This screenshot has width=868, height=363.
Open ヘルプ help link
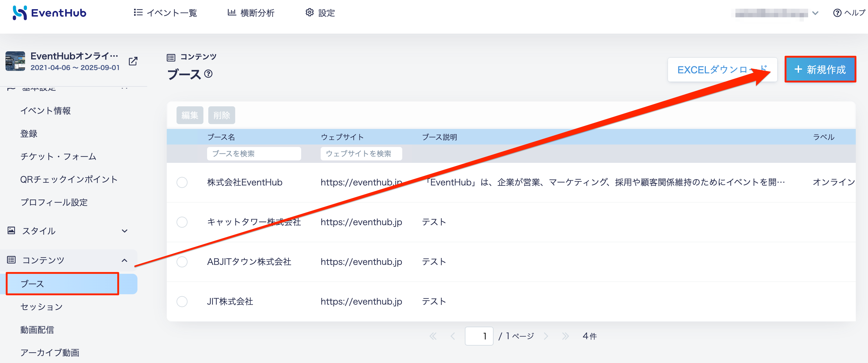pos(849,13)
